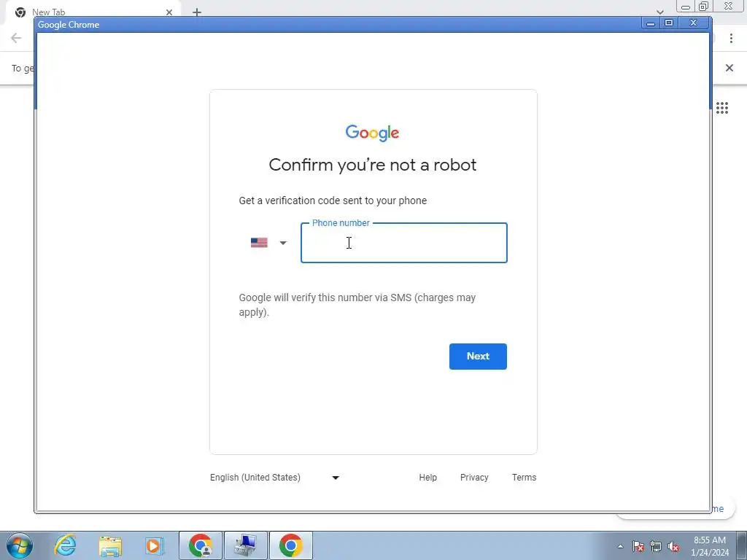The height and width of the screenshot is (560, 747).
Task: Launch Internet Explorer from taskbar
Action: pos(65,545)
